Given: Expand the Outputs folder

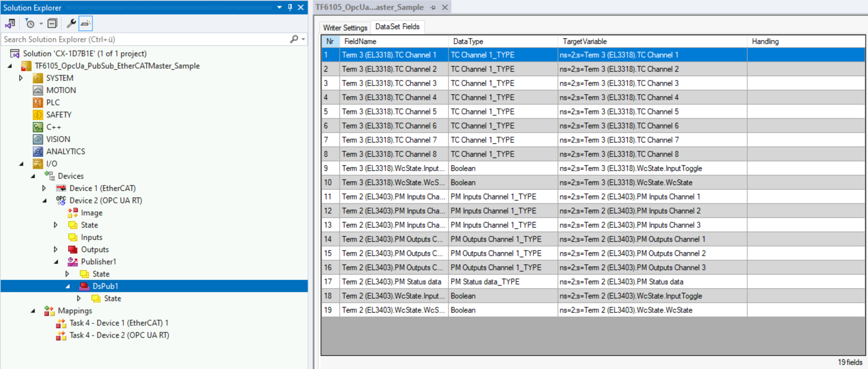Looking at the screenshot, I should pyautogui.click(x=55, y=250).
